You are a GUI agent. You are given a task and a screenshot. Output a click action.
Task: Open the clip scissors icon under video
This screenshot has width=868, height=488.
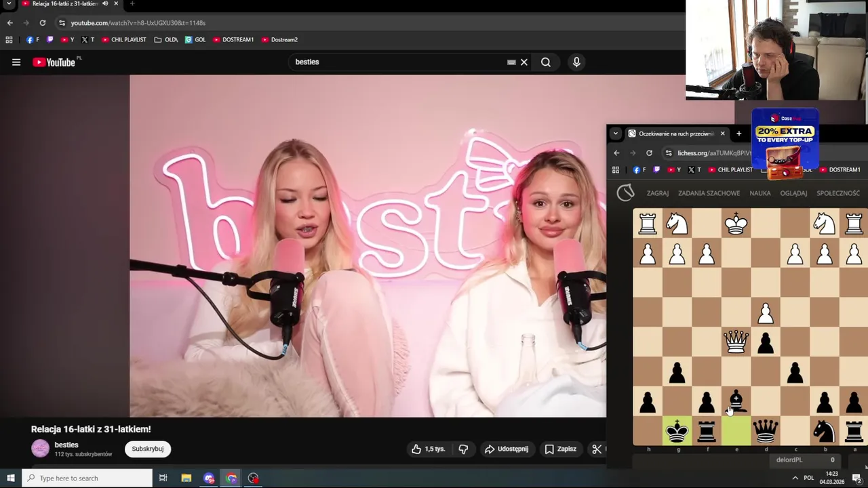click(597, 449)
